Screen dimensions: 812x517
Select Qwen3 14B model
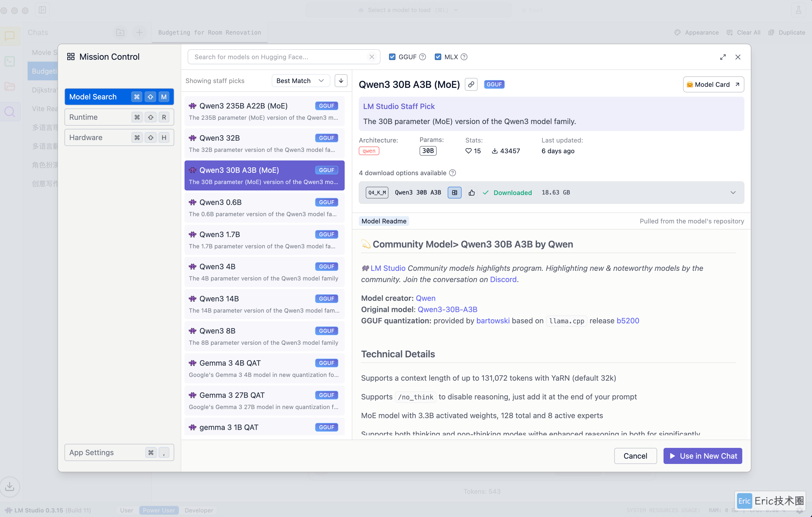264,304
